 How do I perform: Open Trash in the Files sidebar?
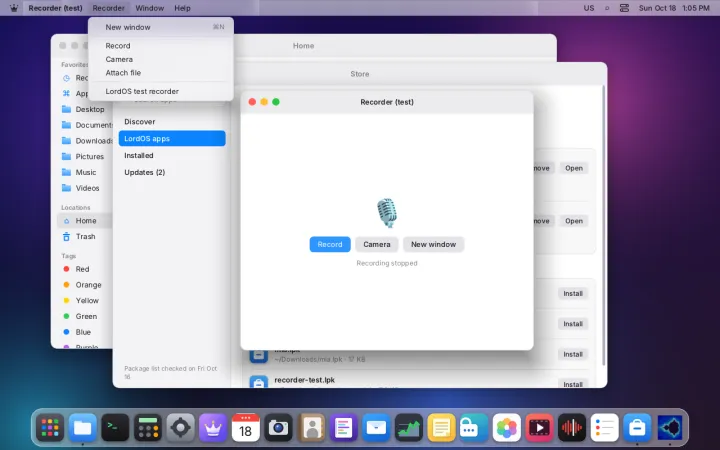[85, 236]
